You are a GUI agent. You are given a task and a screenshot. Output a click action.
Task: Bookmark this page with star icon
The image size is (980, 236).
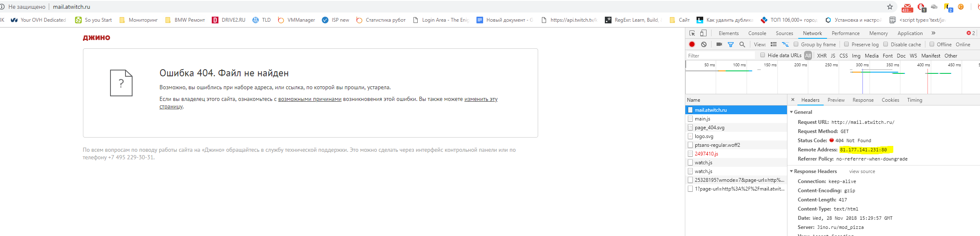point(890,7)
